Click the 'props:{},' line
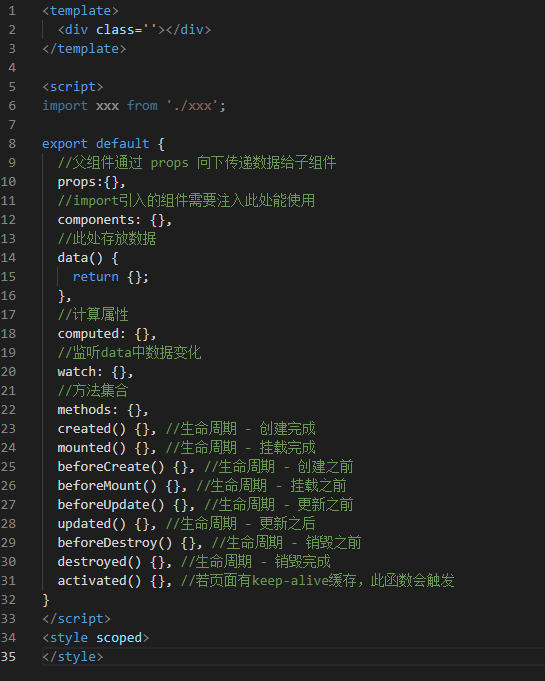This screenshot has height=681, width=545. [92, 182]
